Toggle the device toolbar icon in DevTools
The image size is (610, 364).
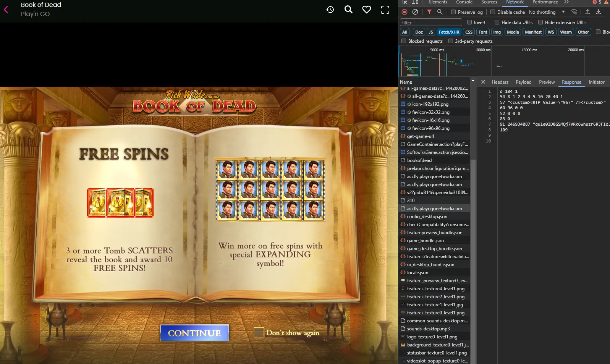pos(415,2)
